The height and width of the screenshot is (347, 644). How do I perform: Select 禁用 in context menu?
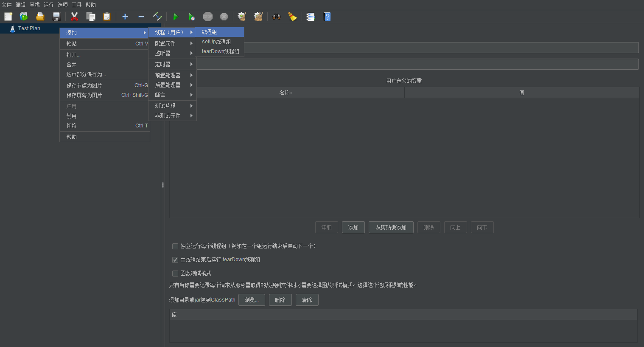click(105, 116)
